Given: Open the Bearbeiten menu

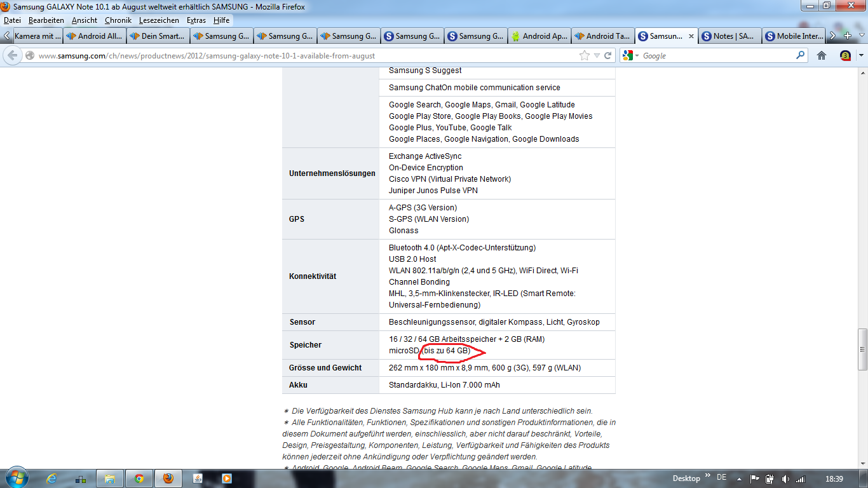Looking at the screenshot, I should [46, 20].
